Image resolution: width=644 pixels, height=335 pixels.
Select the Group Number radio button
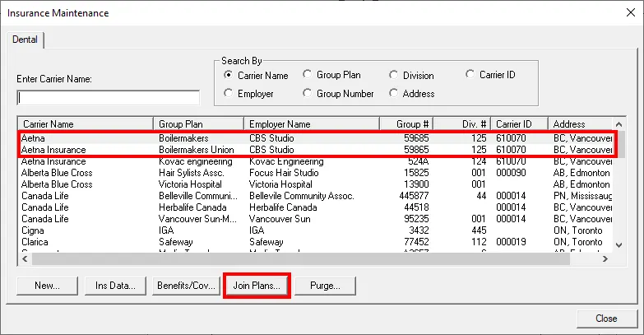click(x=308, y=93)
